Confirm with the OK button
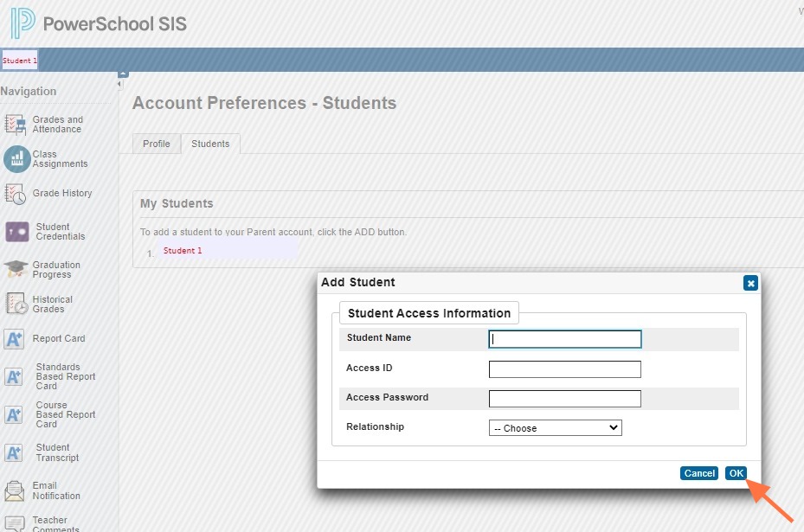Screen dimensions: 804x532 [736, 473]
